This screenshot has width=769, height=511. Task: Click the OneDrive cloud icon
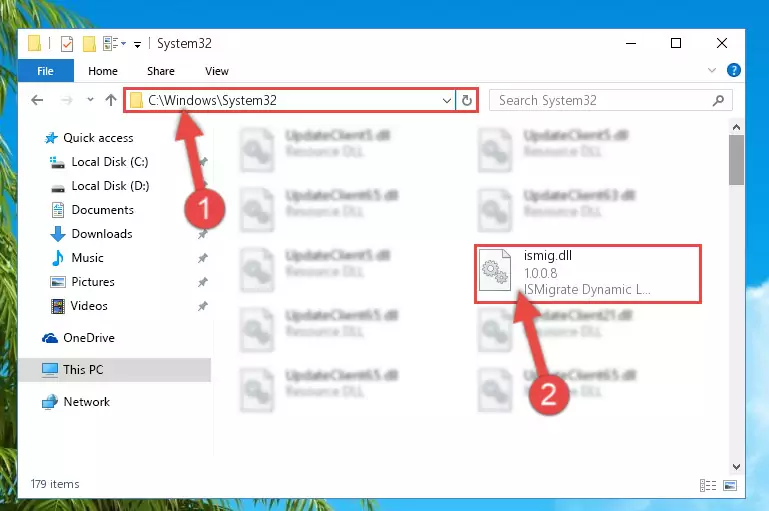pos(50,338)
